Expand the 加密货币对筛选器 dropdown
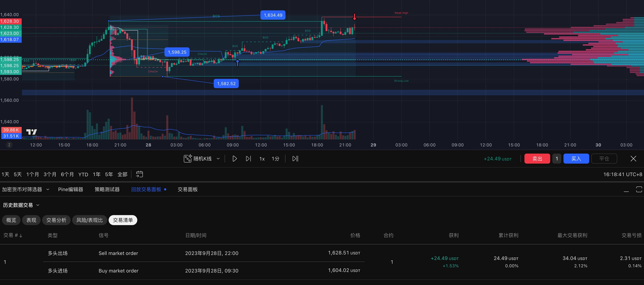 [48, 189]
